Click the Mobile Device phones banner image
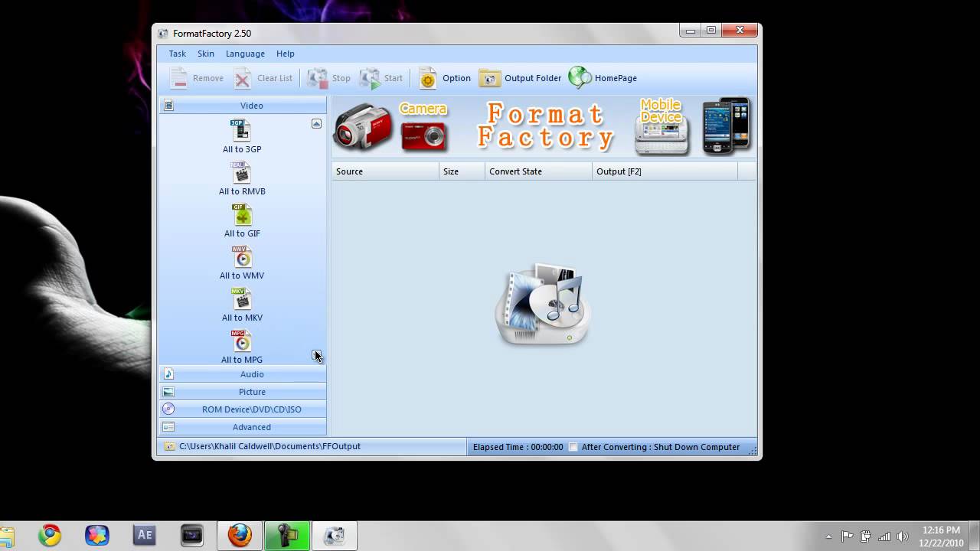Image resolution: width=980 pixels, height=551 pixels. coord(726,126)
